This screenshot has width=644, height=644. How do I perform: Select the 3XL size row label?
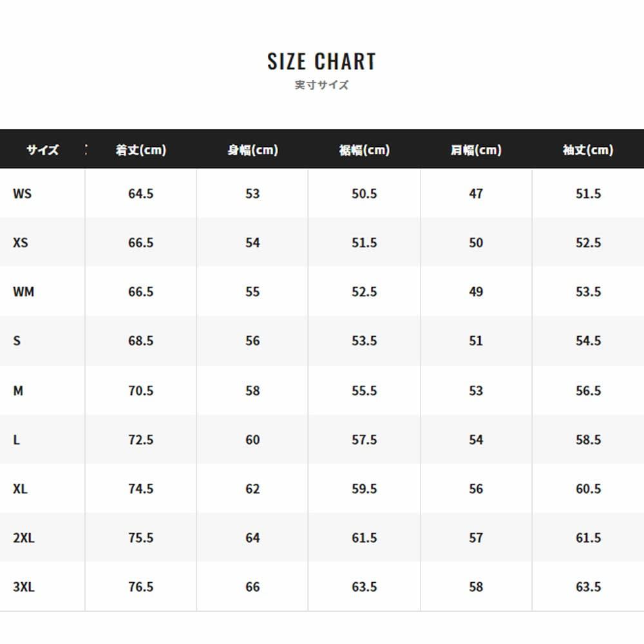click(x=24, y=587)
